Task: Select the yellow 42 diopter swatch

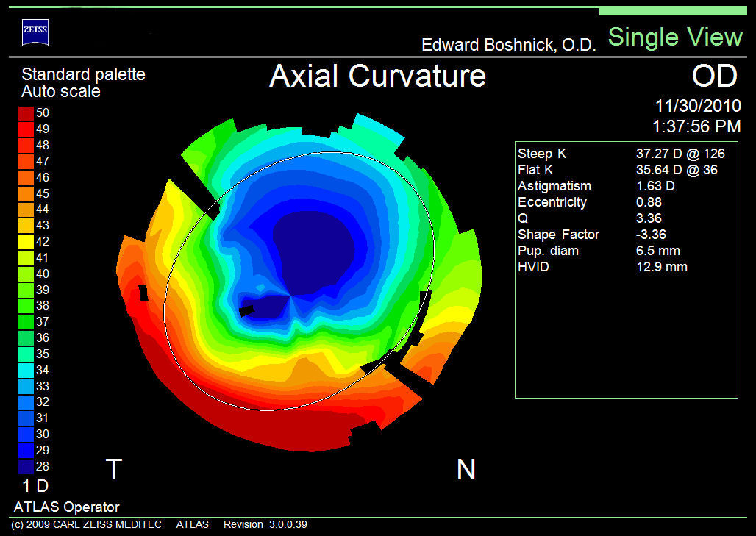Action: [26, 241]
